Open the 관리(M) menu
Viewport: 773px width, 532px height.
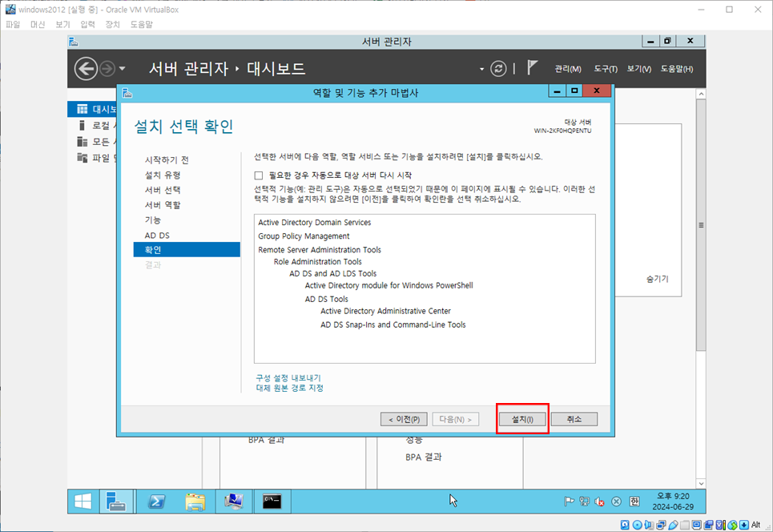567,69
